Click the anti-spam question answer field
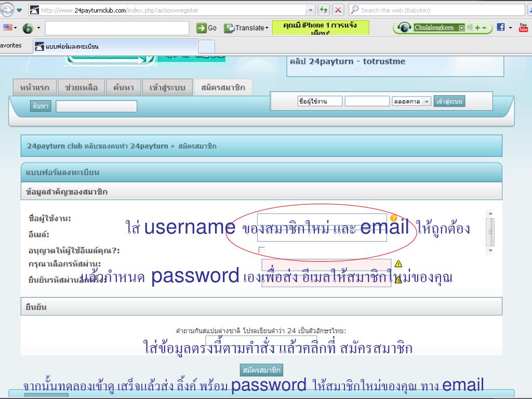Screen dimensions: 532x399 261,341
